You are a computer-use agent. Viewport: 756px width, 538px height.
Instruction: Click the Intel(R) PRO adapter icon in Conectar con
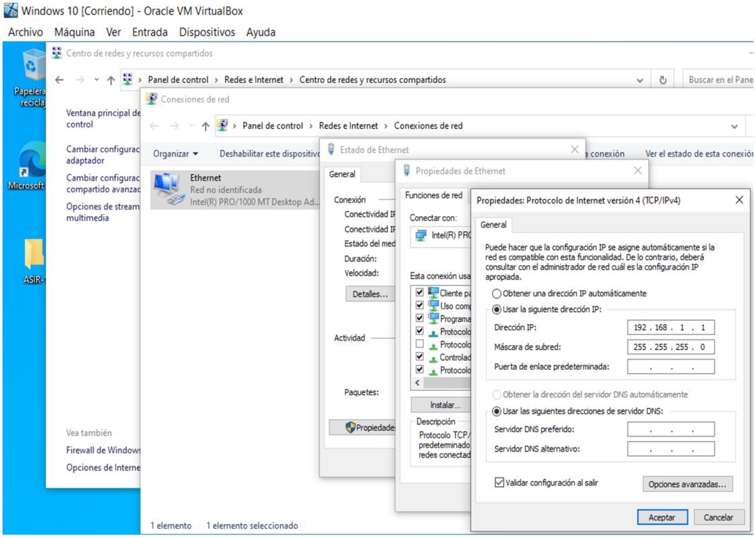click(421, 236)
